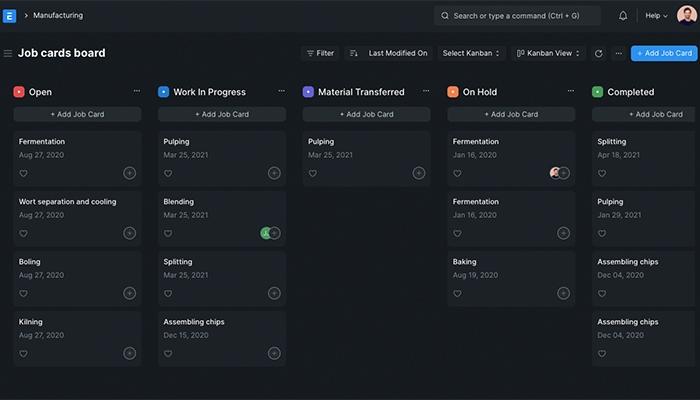The width and height of the screenshot is (700, 400).
Task: Assign user on Kilning card
Action: coord(129,353)
